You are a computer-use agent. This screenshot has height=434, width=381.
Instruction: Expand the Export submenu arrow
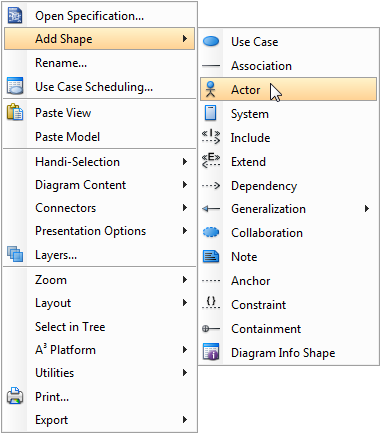click(185, 420)
